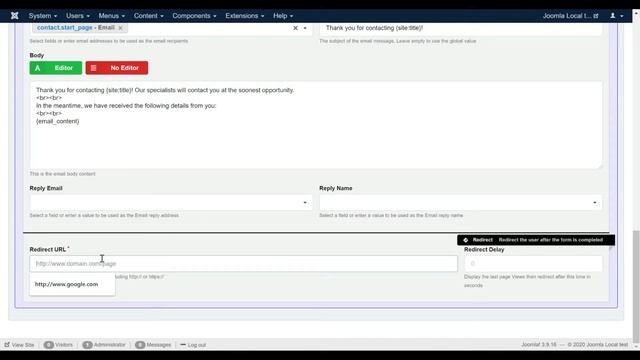Click Log out in footer
Screen dimensions: 640x360
point(193,345)
